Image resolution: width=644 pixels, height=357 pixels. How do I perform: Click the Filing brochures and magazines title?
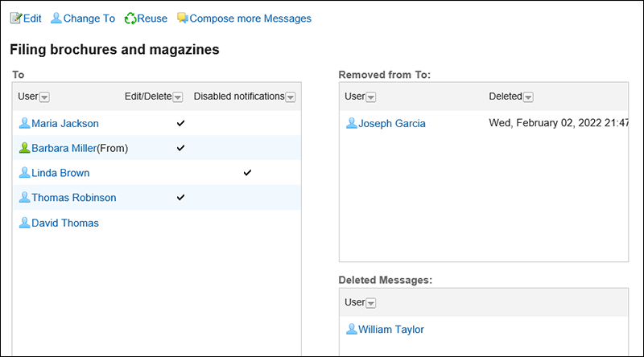pyautogui.click(x=114, y=50)
